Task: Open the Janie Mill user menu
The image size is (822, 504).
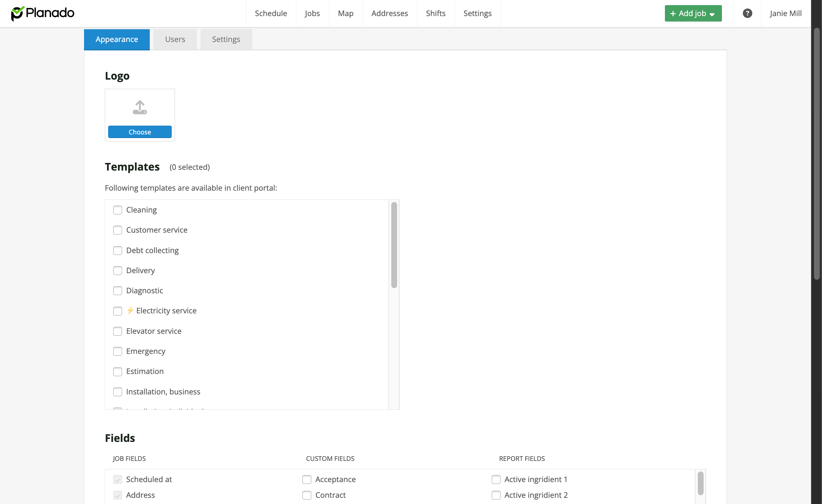Action: (785, 14)
